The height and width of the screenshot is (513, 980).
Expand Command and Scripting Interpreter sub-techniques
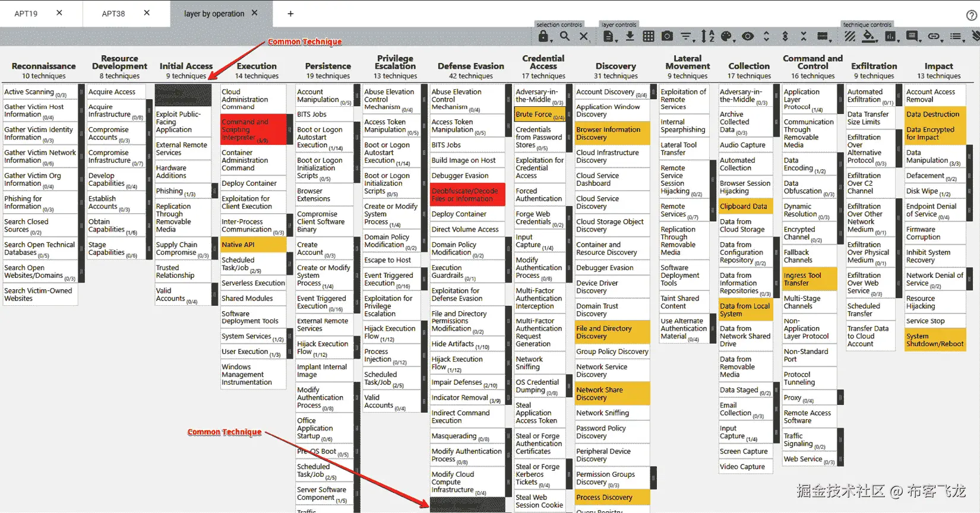click(x=289, y=130)
